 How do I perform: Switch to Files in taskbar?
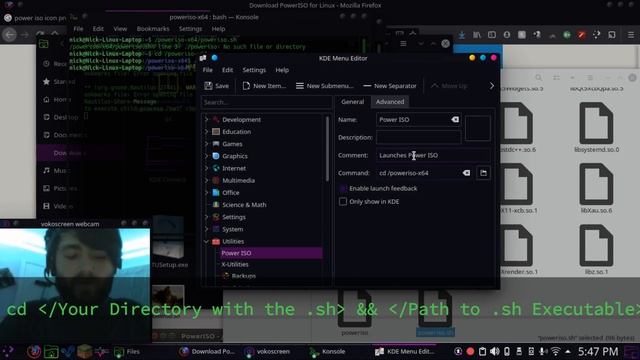[127, 351]
